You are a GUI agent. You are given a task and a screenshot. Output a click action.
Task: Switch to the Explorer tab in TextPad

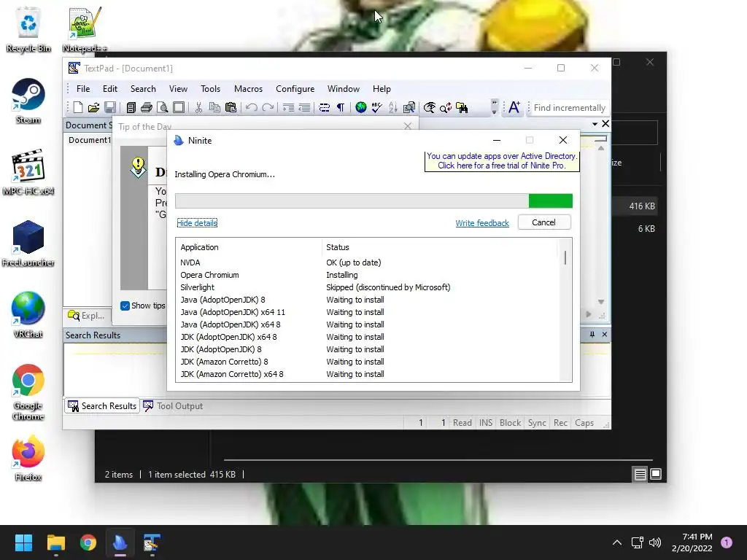(87, 316)
